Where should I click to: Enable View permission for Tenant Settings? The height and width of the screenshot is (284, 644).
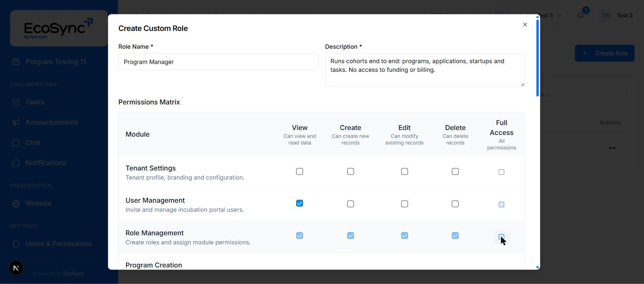click(x=300, y=171)
